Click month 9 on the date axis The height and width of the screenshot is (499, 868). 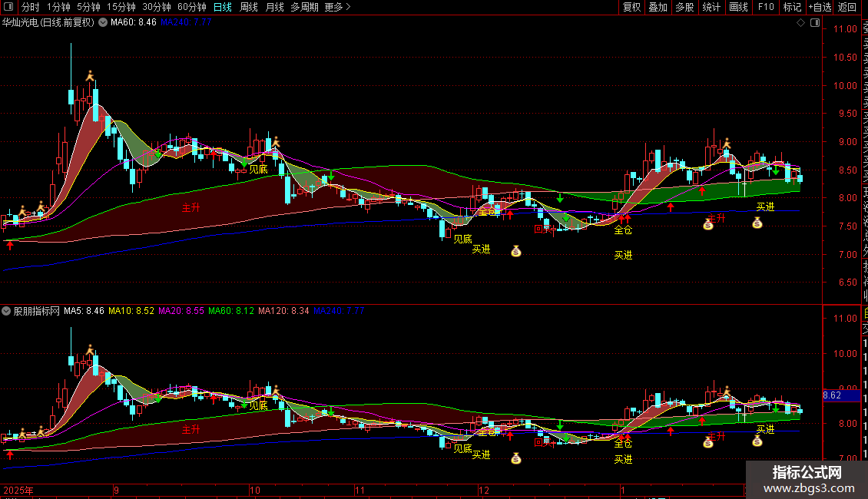coord(116,490)
